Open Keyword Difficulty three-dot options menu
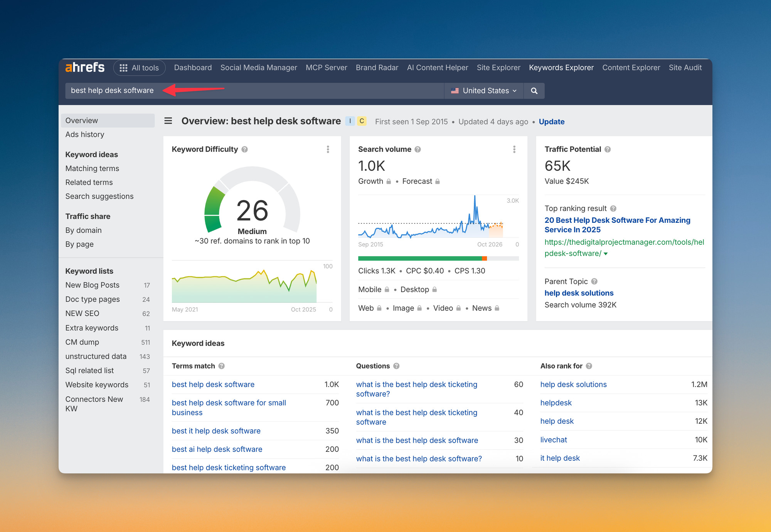 click(328, 150)
